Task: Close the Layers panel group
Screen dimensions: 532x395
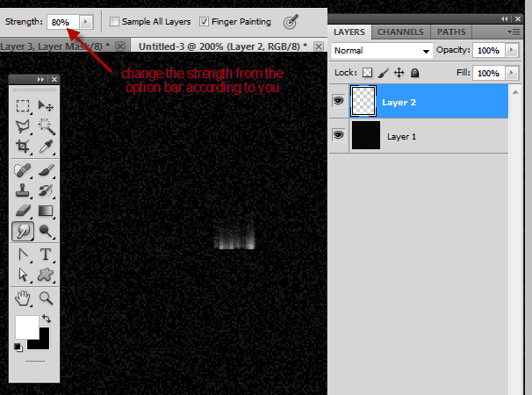Action: pyautogui.click(x=518, y=19)
